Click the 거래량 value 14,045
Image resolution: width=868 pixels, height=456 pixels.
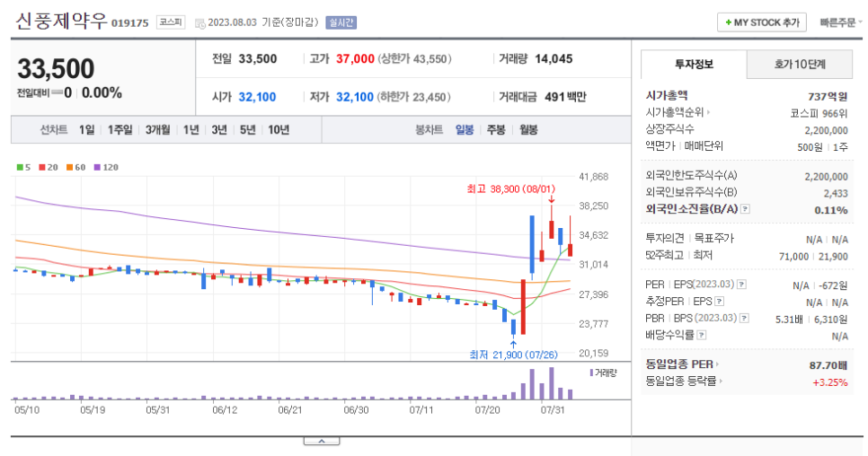coord(554,59)
